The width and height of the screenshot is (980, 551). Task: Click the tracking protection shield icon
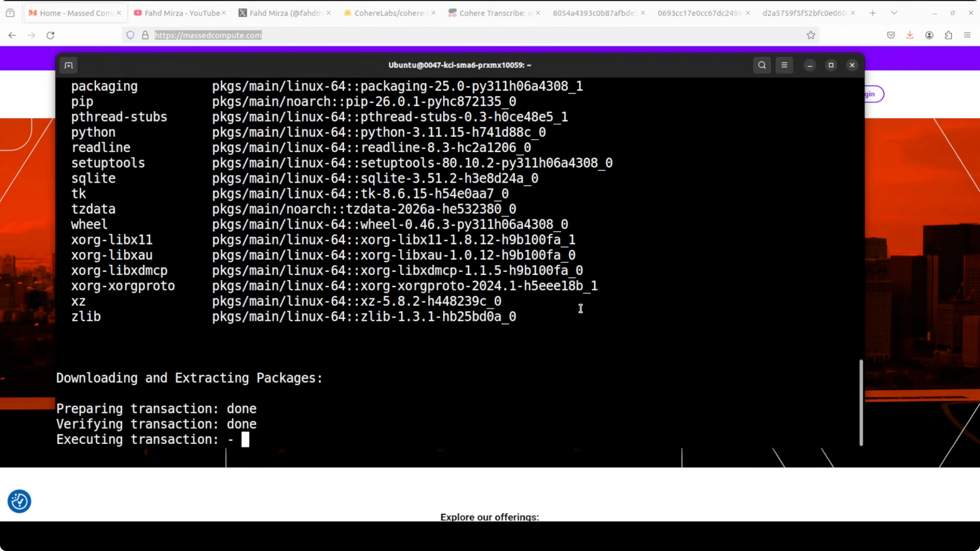point(130,35)
